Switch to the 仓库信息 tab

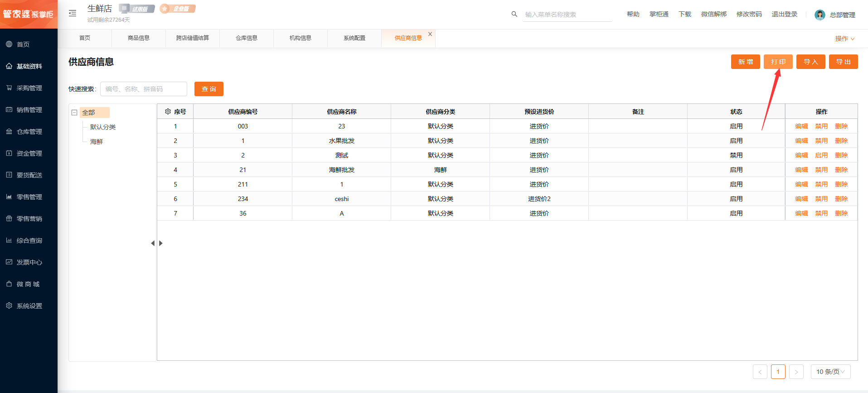click(247, 38)
